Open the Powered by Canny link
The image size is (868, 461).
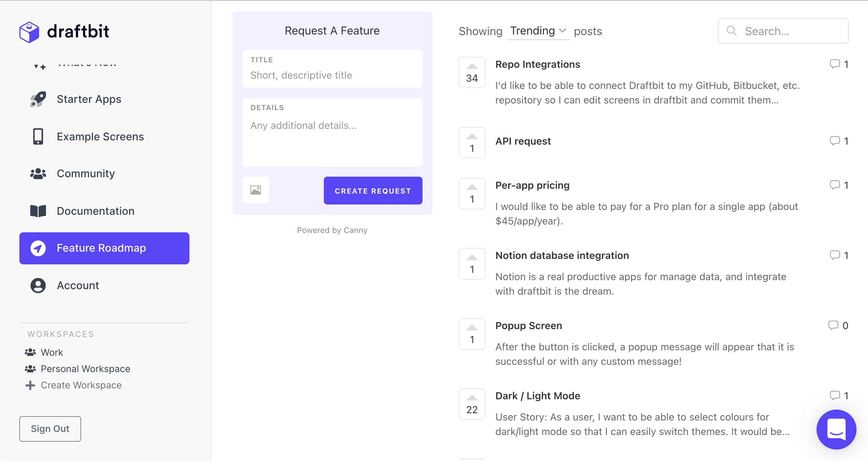[332, 230]
